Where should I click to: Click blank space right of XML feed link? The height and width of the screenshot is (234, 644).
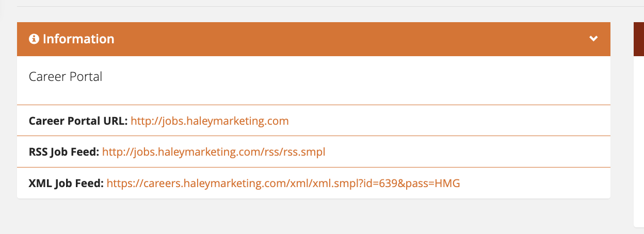[x=534, y=183]
